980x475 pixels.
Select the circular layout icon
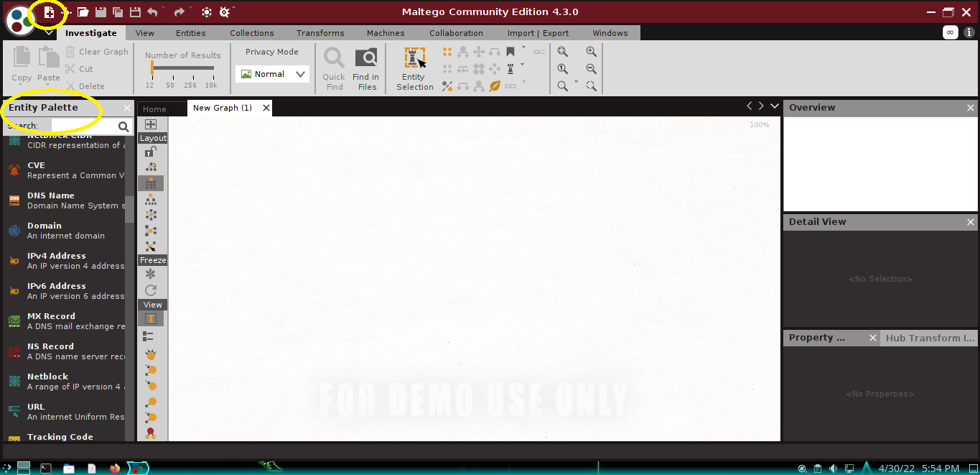[151, 214]
